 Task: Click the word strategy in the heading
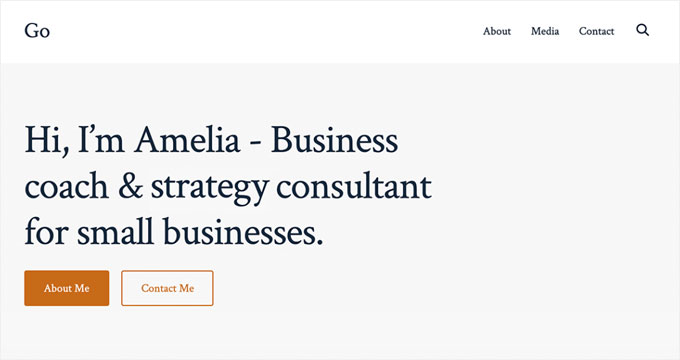coord(209,189)
